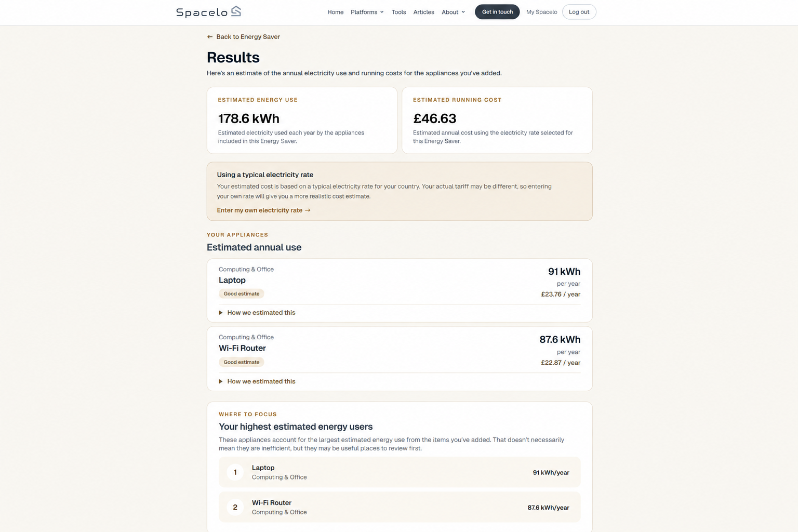The image size is (798, 532).
Task: Open My Spacelo link
Action: (x=542, y=12)
